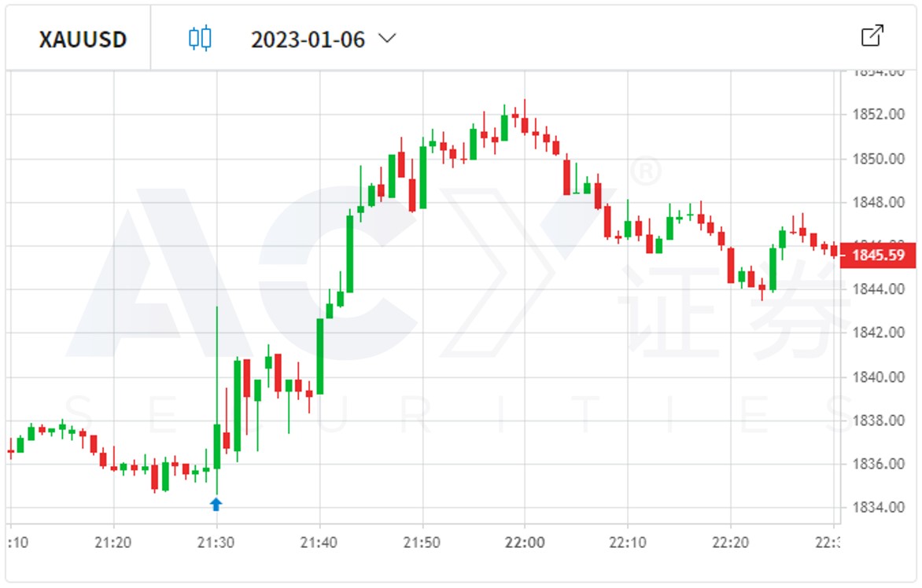Click the candlestick chart type icon

[201, 39]
